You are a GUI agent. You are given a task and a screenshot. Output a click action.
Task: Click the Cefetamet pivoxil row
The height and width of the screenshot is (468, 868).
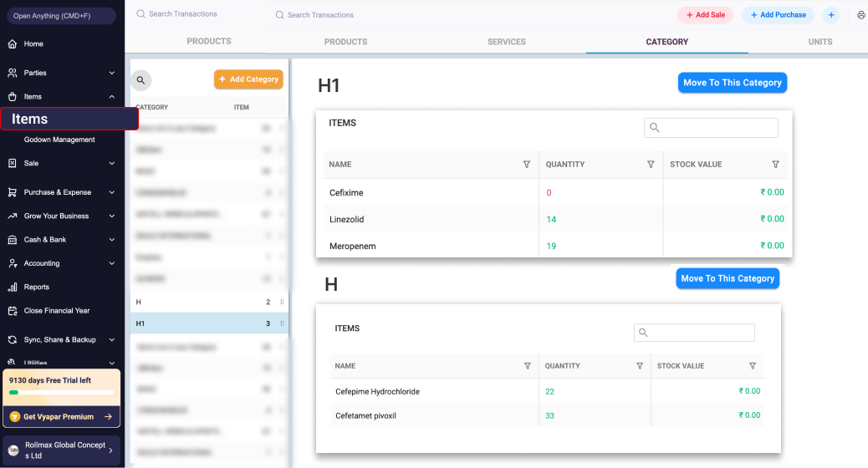[x=547, y=415]
